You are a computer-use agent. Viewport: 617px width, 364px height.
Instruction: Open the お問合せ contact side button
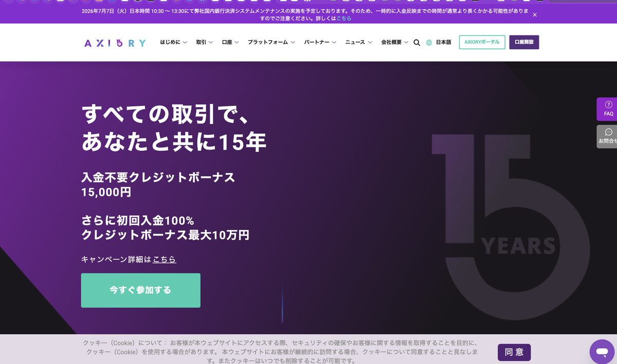click(x=608, y=136)
